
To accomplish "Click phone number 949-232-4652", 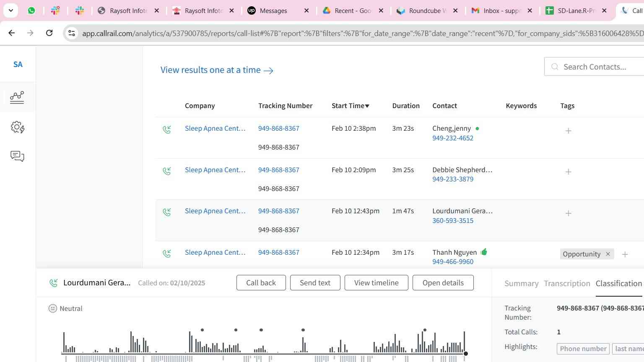I will 453,138.
